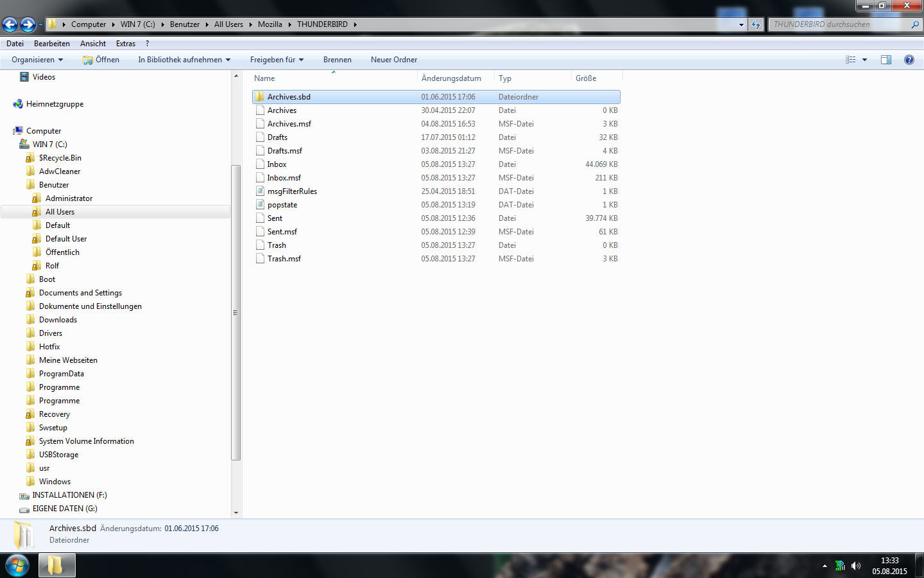The width and height of the screenshot is (924, 578).
Task: Click the msgFilterRules file icon
Action: 260,191
